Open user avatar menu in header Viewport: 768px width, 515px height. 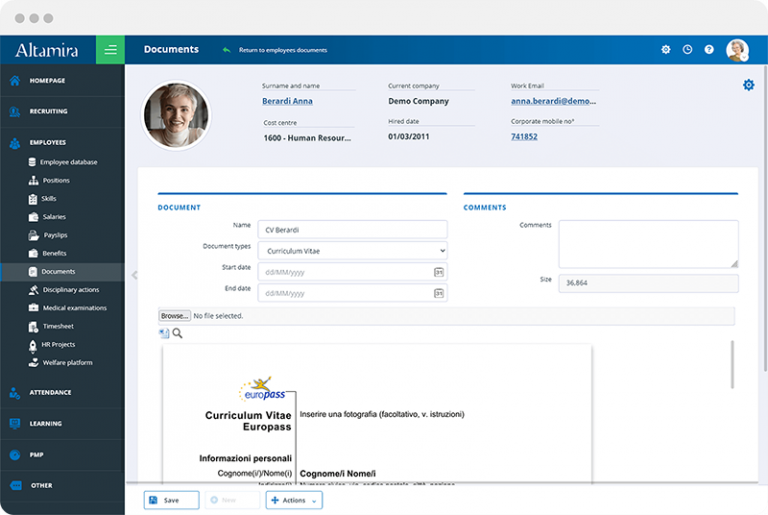[737, 50]
